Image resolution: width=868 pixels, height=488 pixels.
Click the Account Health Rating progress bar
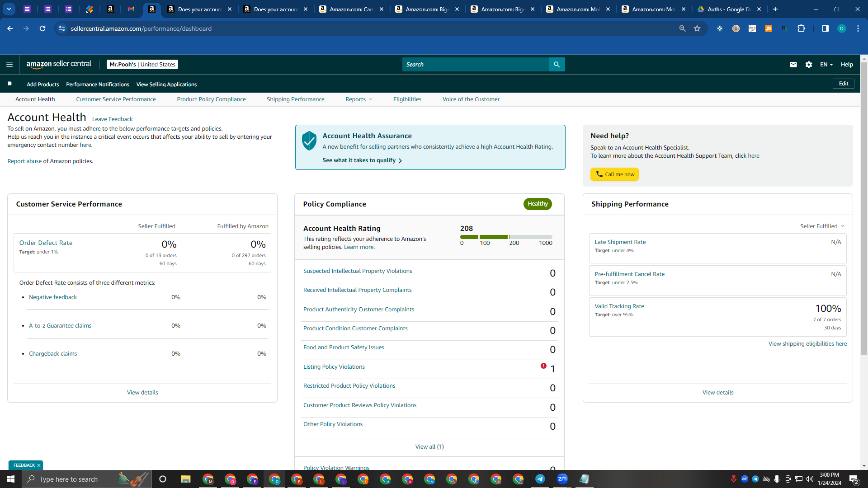[506, 237]
